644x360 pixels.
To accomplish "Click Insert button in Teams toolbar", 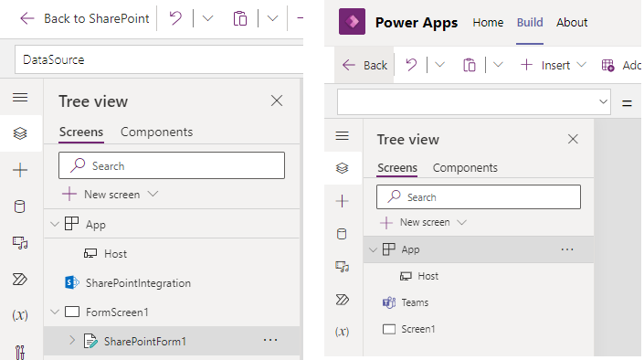I will click(554, 65).
